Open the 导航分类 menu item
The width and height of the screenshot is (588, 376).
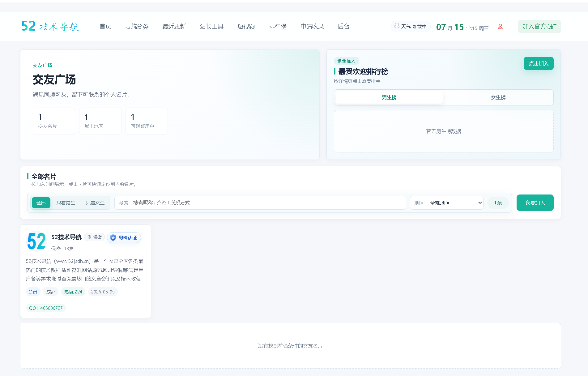point(137,27)
